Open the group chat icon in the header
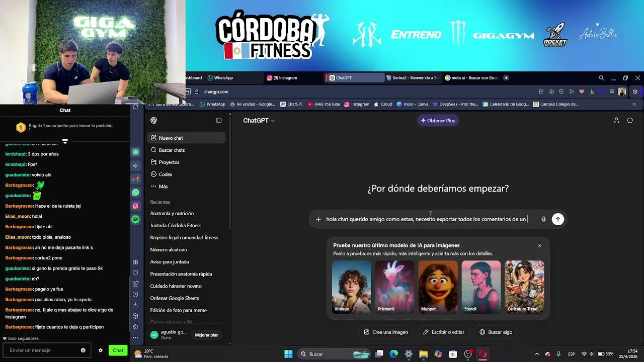This screenshot has width=644, height=362. [x=617, y=120]
